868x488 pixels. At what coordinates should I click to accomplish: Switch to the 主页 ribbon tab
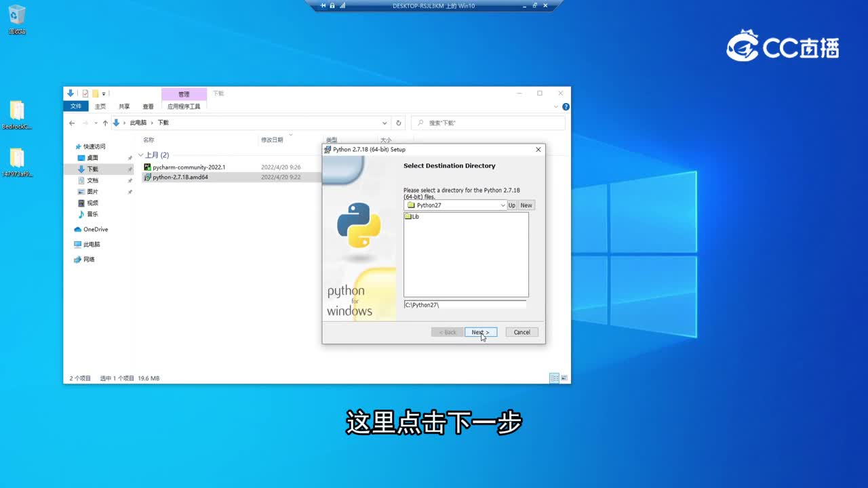(100, 106)
